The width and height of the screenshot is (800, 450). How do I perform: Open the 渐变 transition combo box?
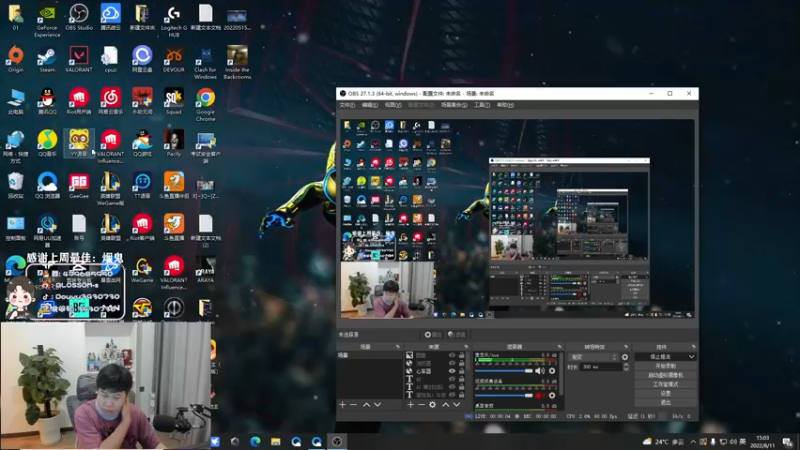coord(593,357)
